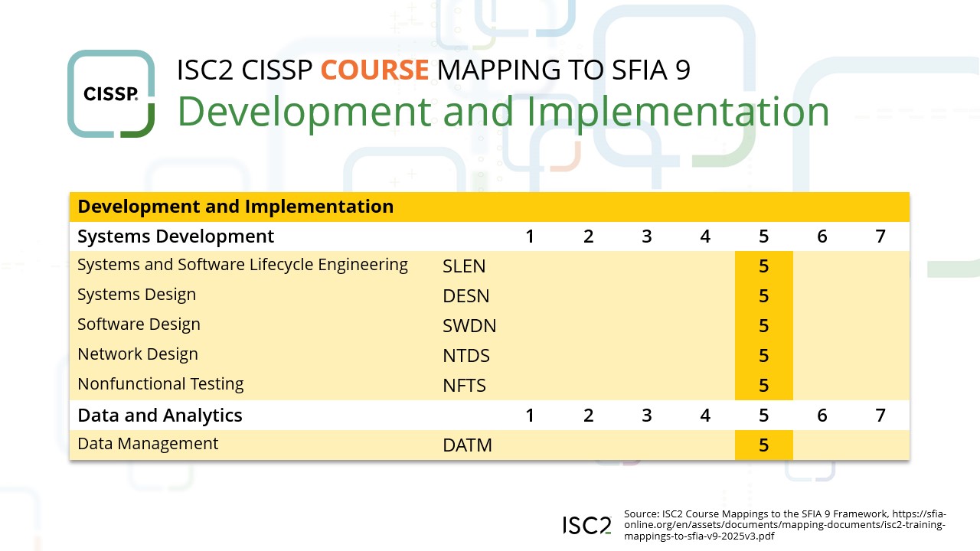980x551 pixels.
Task: Open the sfia-online.org source URL
Action: 785,525
